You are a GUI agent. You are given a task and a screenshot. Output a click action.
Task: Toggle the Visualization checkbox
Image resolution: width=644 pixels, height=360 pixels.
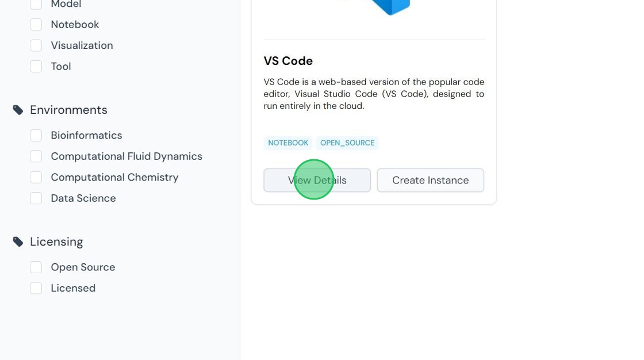click(x=36, y=45)
